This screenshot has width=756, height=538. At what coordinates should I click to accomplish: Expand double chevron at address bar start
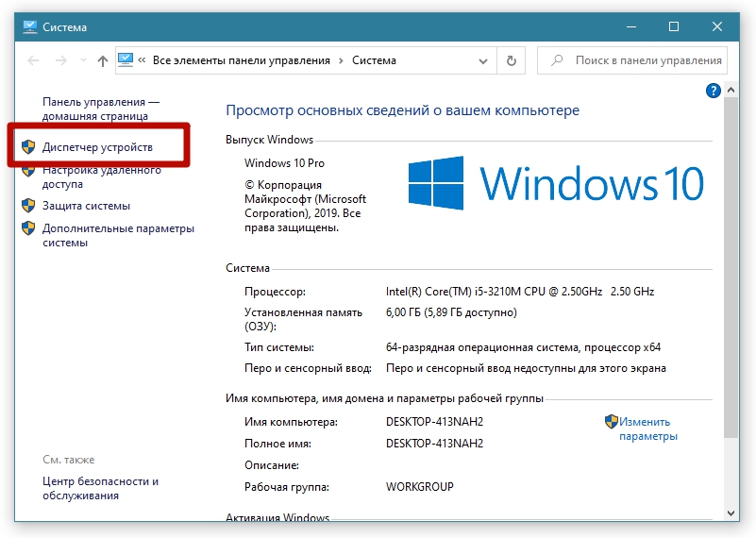143,60
